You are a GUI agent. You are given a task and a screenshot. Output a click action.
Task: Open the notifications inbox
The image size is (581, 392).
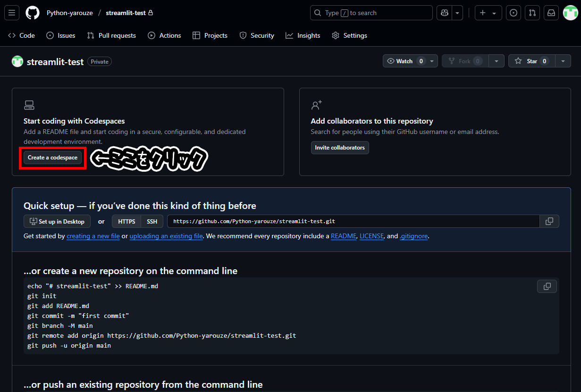click(x=551, y=13)
